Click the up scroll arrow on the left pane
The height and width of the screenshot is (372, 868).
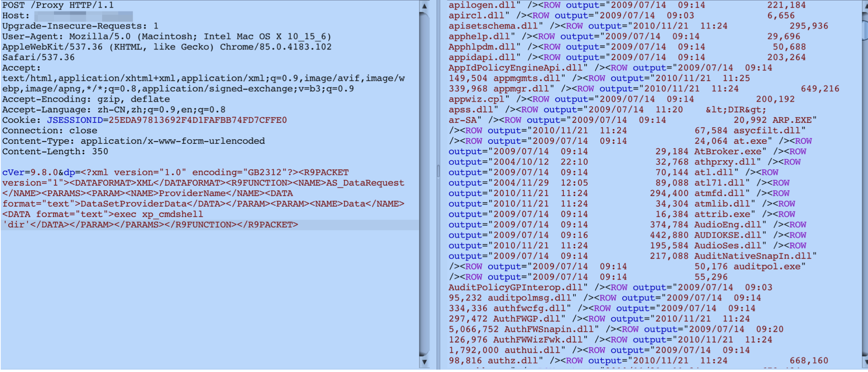(423, 6)
